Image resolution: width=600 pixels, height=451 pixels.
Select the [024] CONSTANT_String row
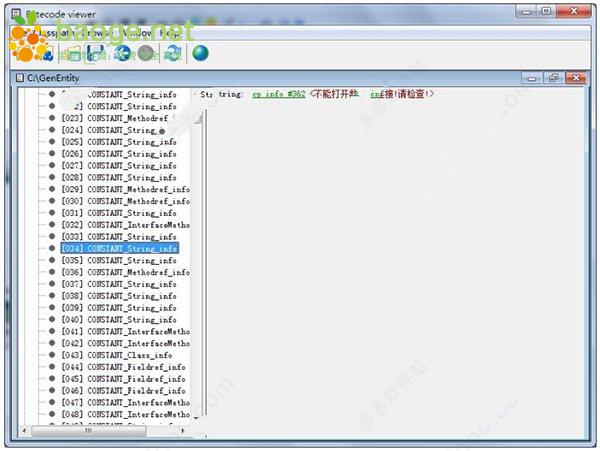(x=114, y=130)
